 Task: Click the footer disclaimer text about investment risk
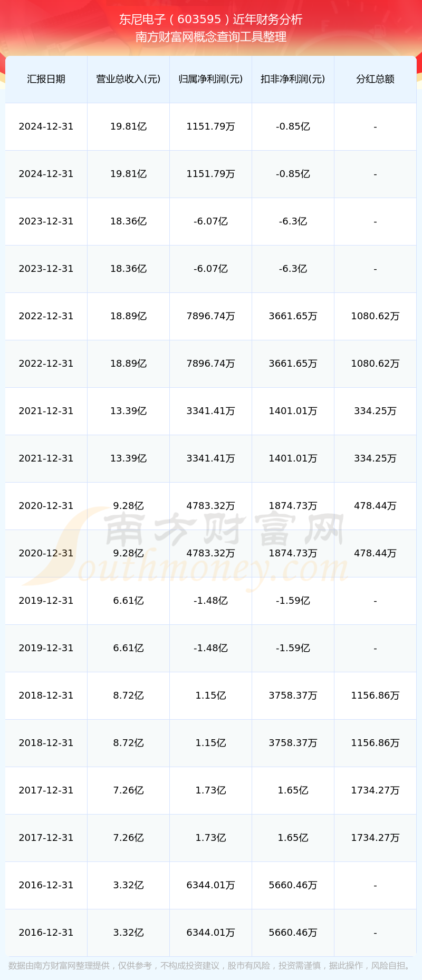211,966
